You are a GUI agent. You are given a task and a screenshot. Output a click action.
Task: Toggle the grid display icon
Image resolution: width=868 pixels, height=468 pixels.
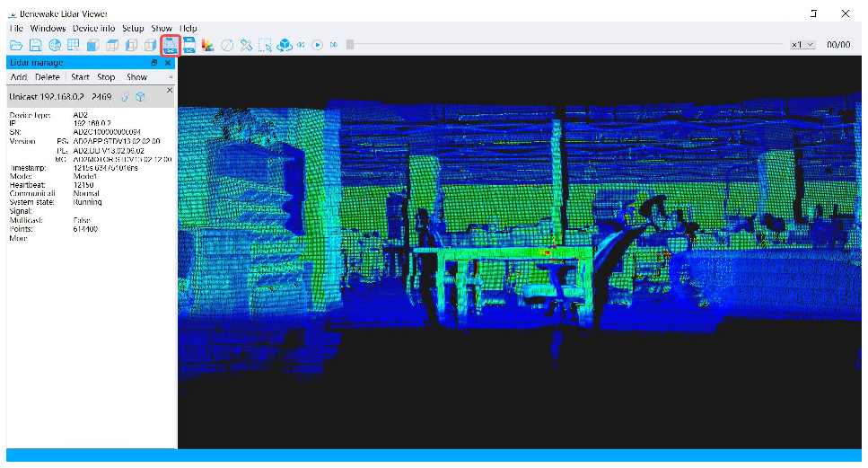coord(74,46)
